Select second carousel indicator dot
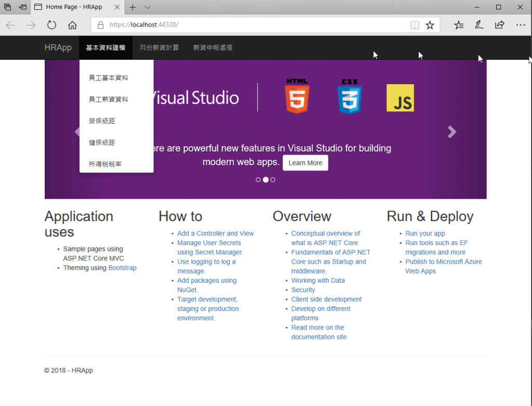Screen dimensions: 532x406 (x=265, y=179)
